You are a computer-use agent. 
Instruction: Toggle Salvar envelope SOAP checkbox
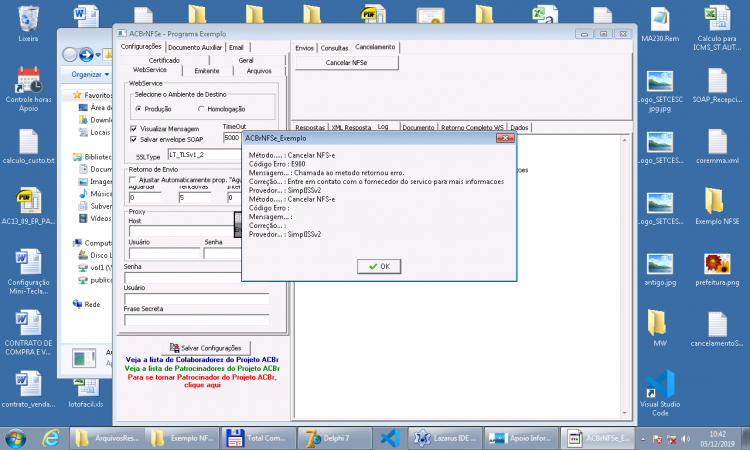[133, 140]
